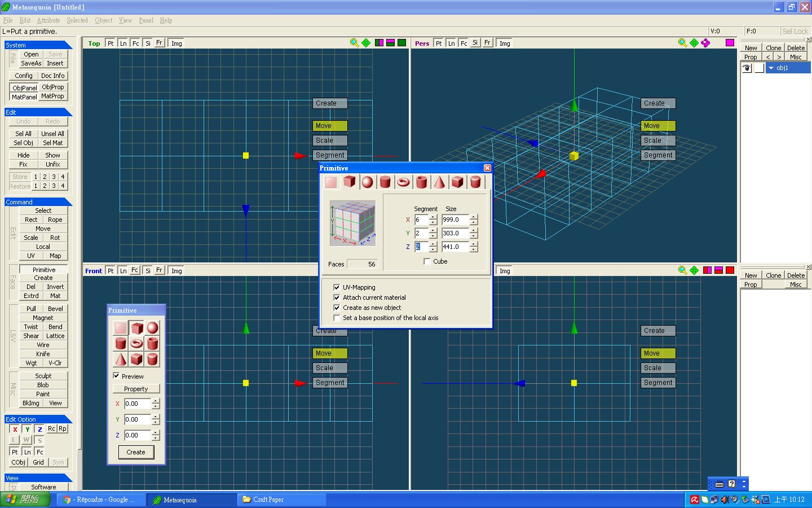Image resolution: width=812 pixels, height=508 pixels.
Task: Decrease the Y size value spinner
Action: [x=474, y=236]
